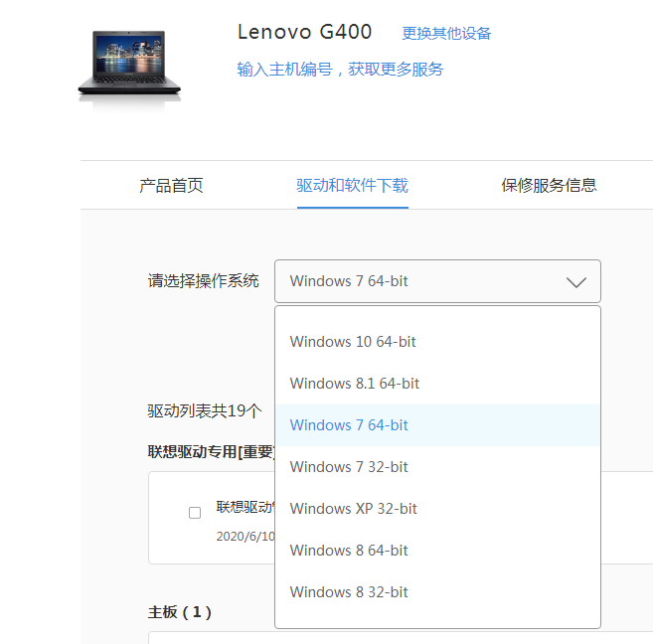Select the 驱动和软件下载 tab
Screen dimensions: 653x644
click(352, 186)
